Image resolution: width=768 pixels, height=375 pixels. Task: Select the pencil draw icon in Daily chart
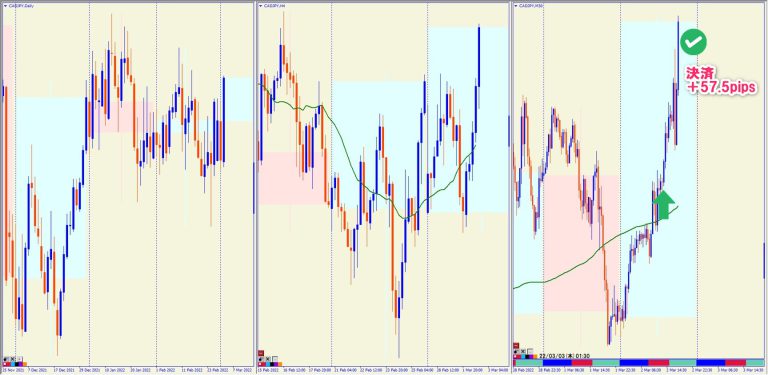click(6, 359)
